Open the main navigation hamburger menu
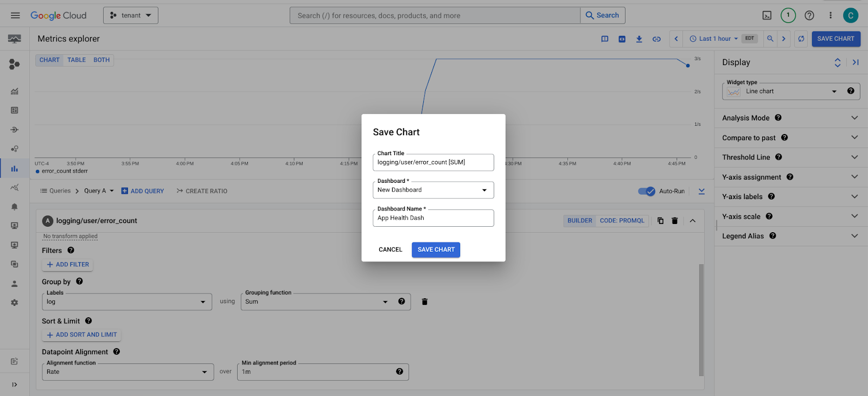868x396 pixels. [x=15, y=15]
